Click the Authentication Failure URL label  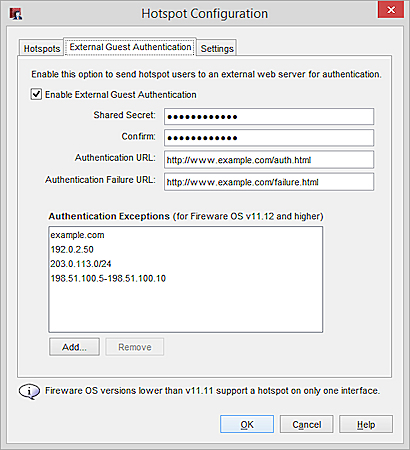(100, 180)
